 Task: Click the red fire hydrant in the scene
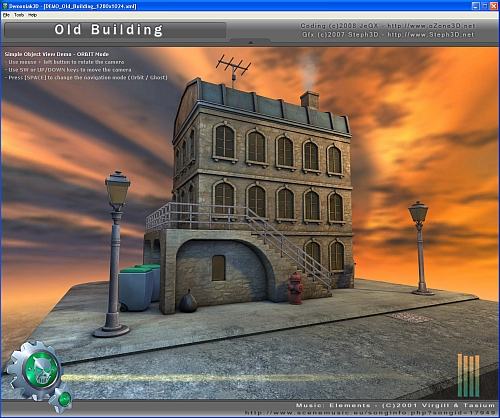(x=295, y=288)
